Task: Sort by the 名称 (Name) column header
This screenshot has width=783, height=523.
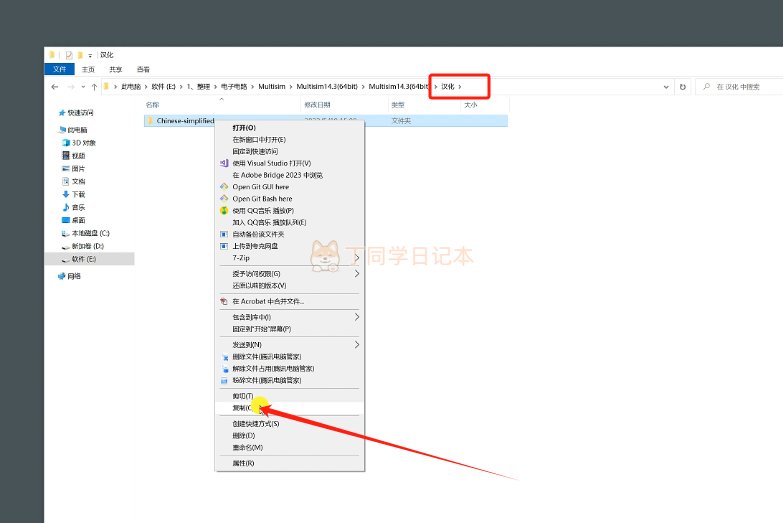Action: coord(153,104)
